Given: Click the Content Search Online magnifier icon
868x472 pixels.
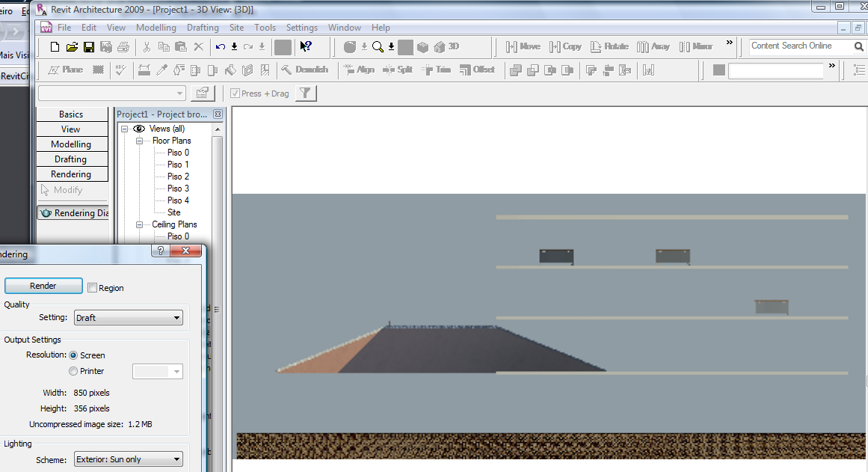Looking at the screenshot, I should point(859,46).
